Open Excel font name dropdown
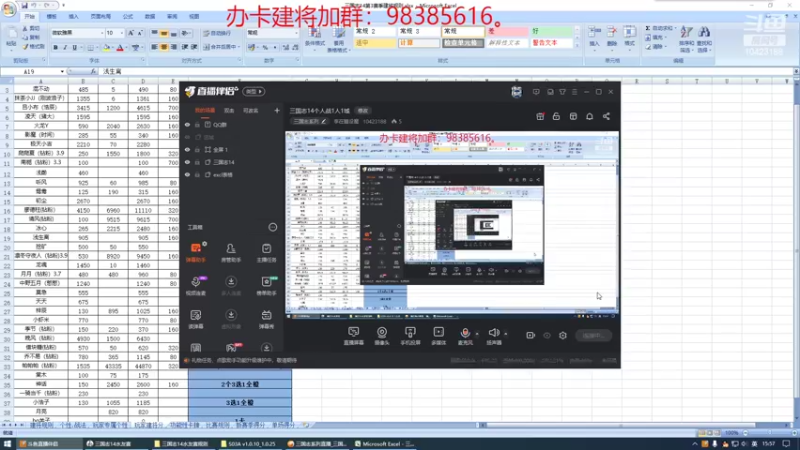Image resolution: width=800 pixels, height=450 pixels. tap(101, 33)
